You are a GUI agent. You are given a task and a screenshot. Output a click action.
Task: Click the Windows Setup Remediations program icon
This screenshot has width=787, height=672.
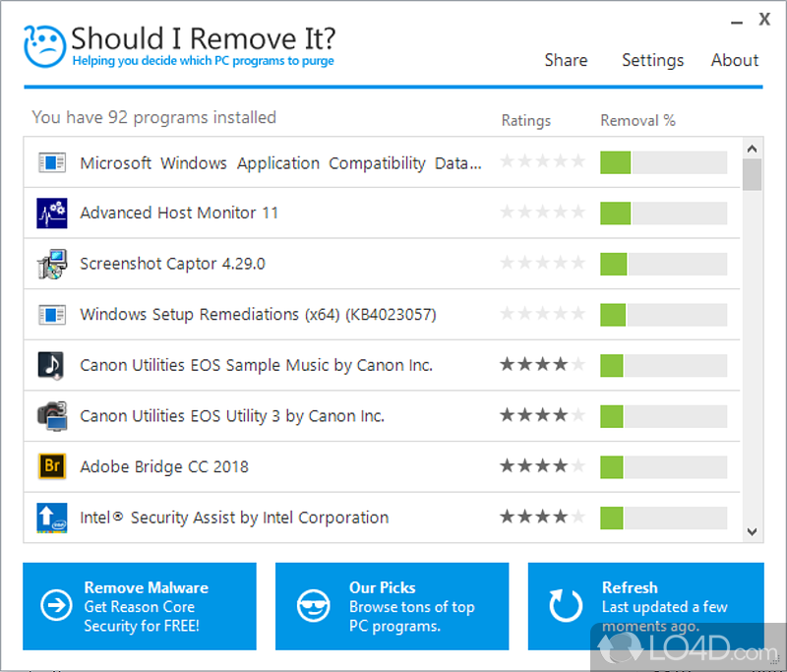(52, 315)
